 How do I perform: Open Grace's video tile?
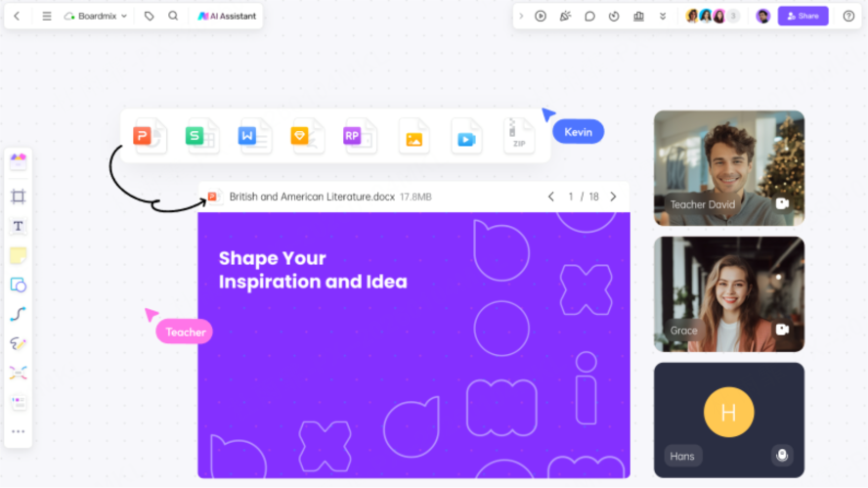[x=729, y=294]
